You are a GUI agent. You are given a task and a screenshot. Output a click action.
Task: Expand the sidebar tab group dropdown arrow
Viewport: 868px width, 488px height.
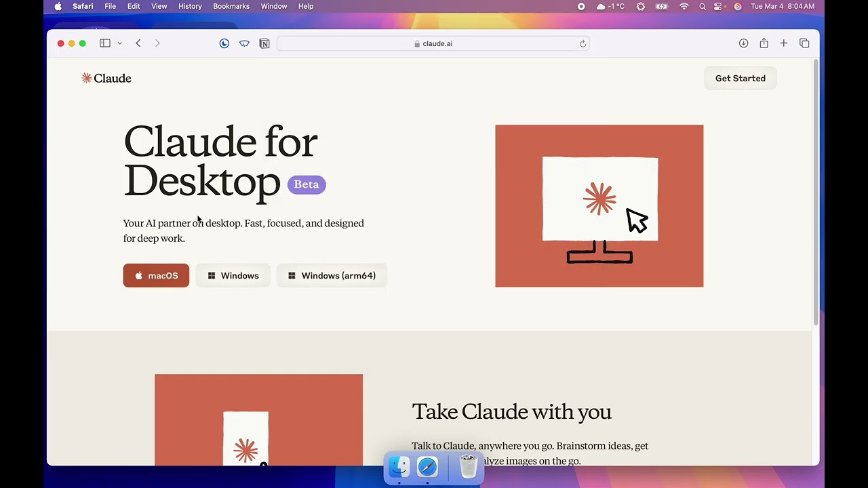coord(119,43)
